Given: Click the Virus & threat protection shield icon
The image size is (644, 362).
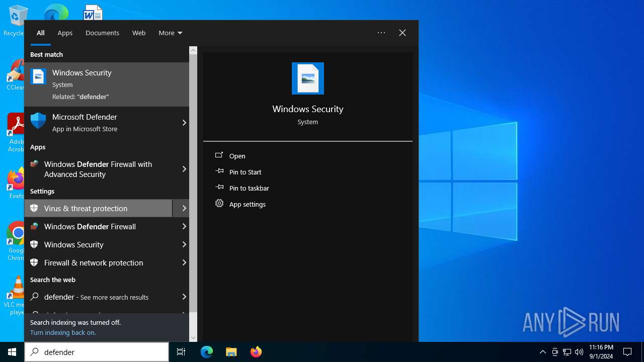Looking at the screenshot, I should (x=34, y=208).
